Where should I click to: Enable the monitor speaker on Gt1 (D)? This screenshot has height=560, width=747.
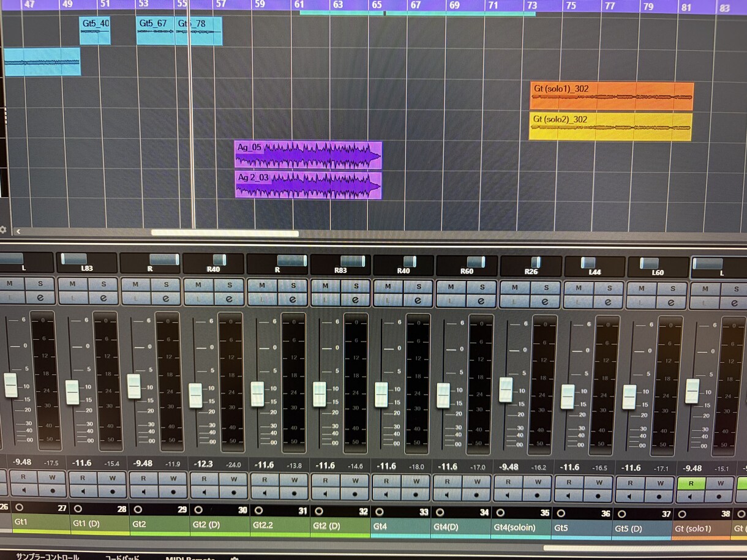tap(83, 492)
